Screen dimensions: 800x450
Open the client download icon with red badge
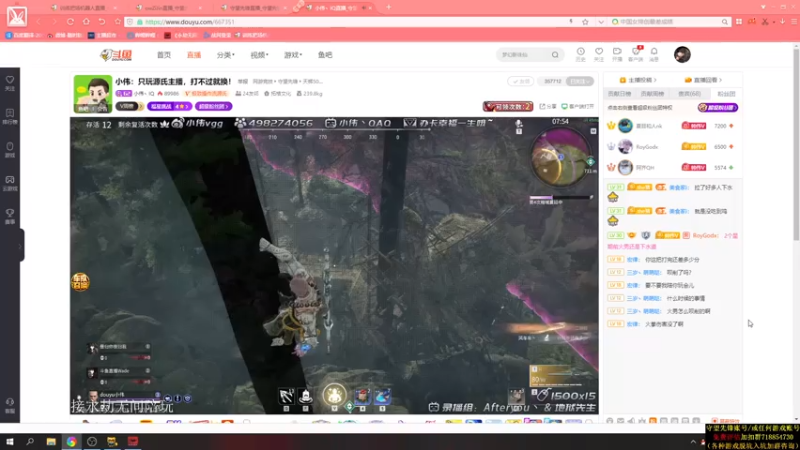point(636,54)
